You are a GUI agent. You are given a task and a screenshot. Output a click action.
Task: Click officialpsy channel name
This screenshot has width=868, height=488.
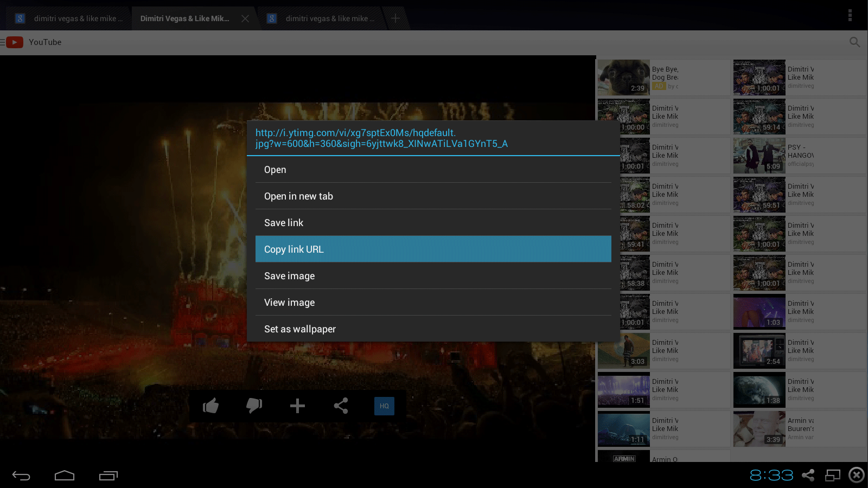coord(801,164)
